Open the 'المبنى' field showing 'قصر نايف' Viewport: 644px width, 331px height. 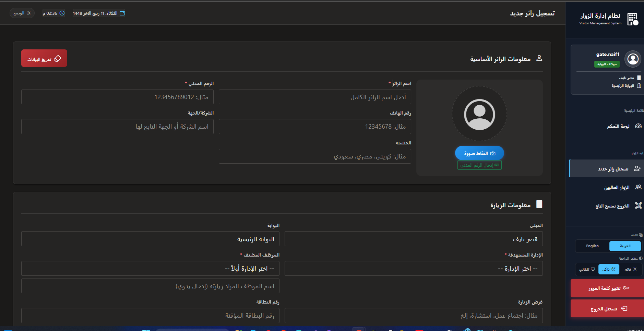click(x=414, y=239)
